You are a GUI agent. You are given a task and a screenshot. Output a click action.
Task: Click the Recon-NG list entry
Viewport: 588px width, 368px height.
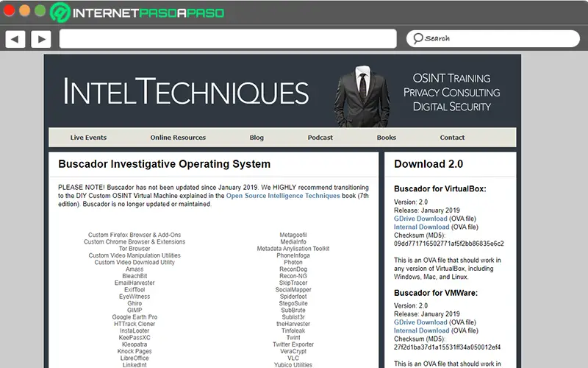tap(293, 276)
